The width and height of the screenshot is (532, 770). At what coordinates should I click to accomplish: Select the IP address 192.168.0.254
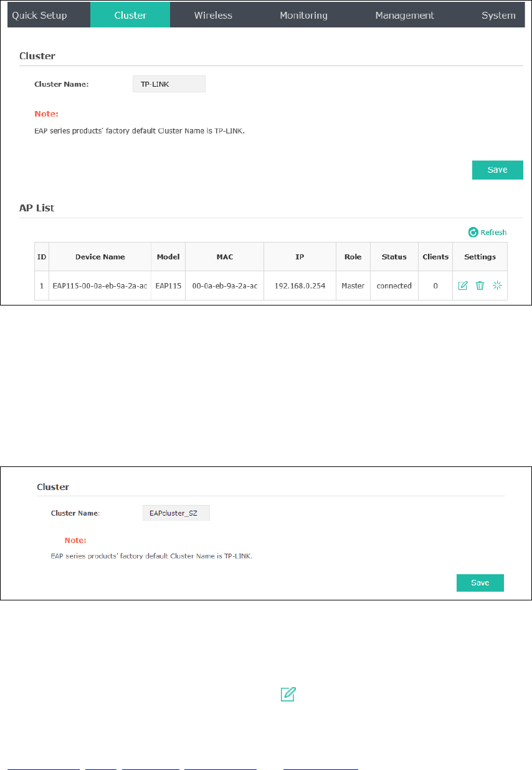(x=300, y=286)
